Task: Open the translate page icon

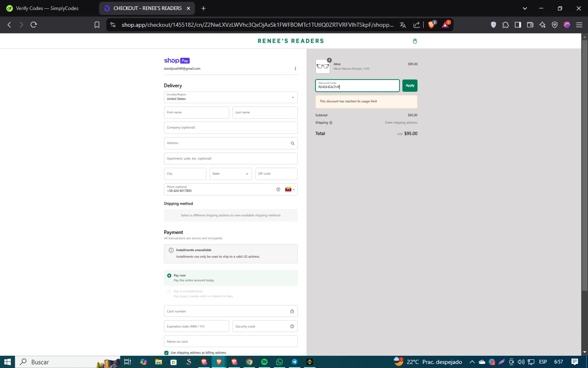Action: 403,25
